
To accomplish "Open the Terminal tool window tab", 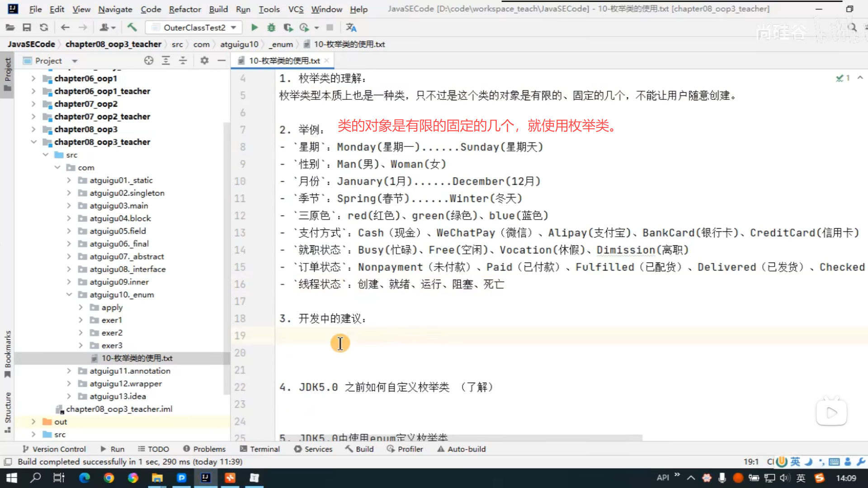I will click(x=260, y=449).
